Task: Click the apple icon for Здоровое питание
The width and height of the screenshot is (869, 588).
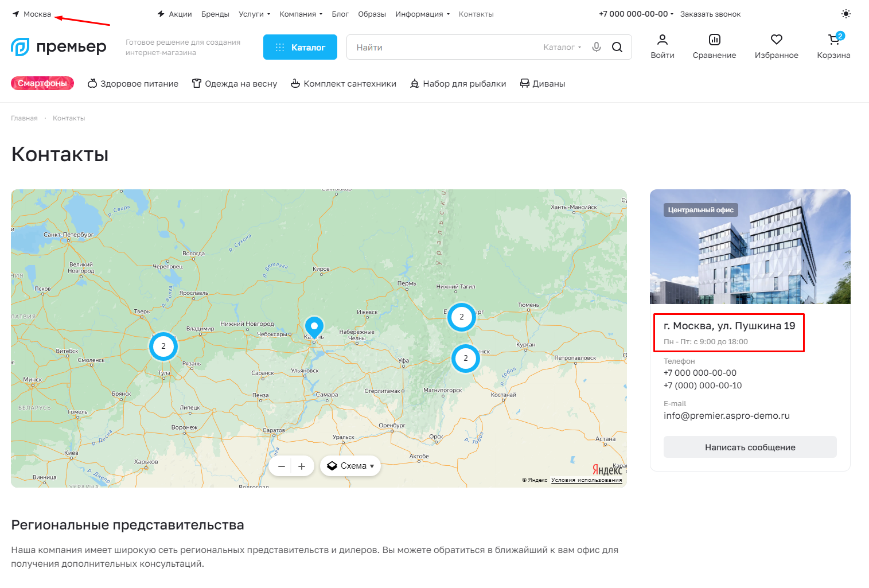Action: click(x=92, y=83)
